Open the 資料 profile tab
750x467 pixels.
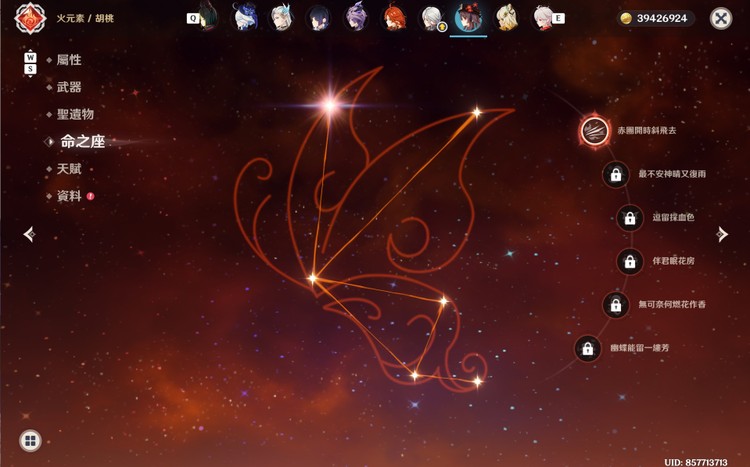[69, 196]
